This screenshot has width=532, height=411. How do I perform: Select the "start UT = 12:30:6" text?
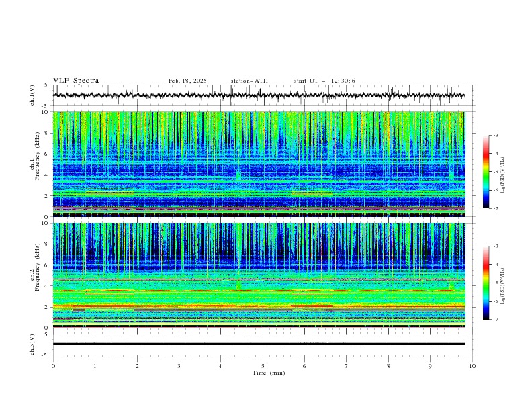click(x=324, y=81)
